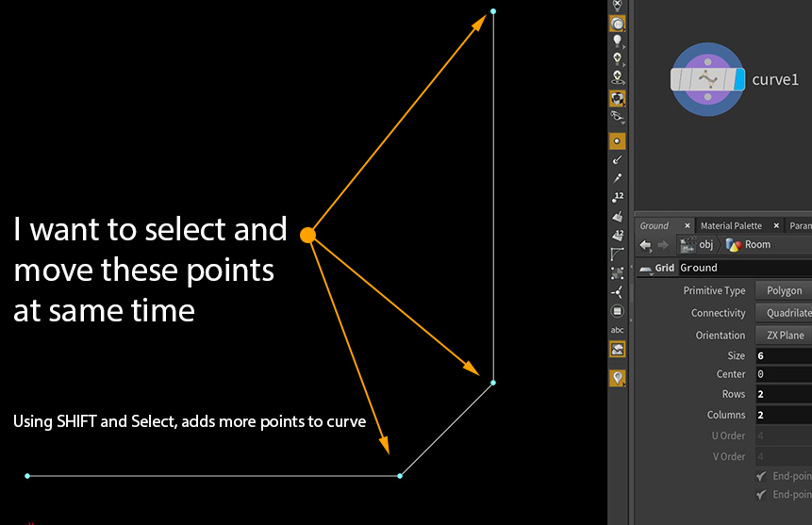Select the curve point atop the vertical segment
The width and height of the screenshot is (812, 525).
[493, 11]
